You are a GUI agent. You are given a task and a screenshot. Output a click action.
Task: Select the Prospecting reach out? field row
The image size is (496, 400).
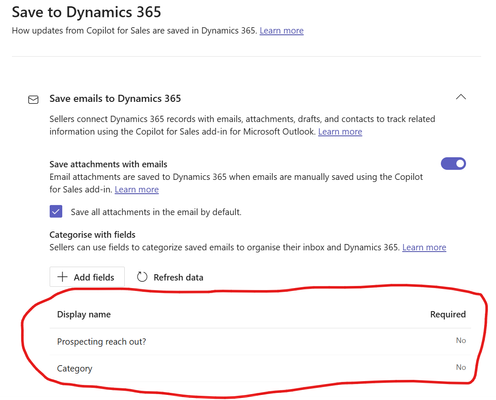tap(260, 341)
